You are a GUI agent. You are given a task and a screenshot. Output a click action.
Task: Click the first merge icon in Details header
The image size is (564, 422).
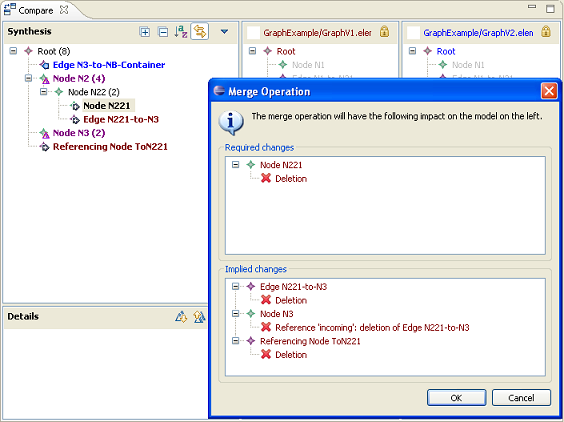(x=181, y=317)
